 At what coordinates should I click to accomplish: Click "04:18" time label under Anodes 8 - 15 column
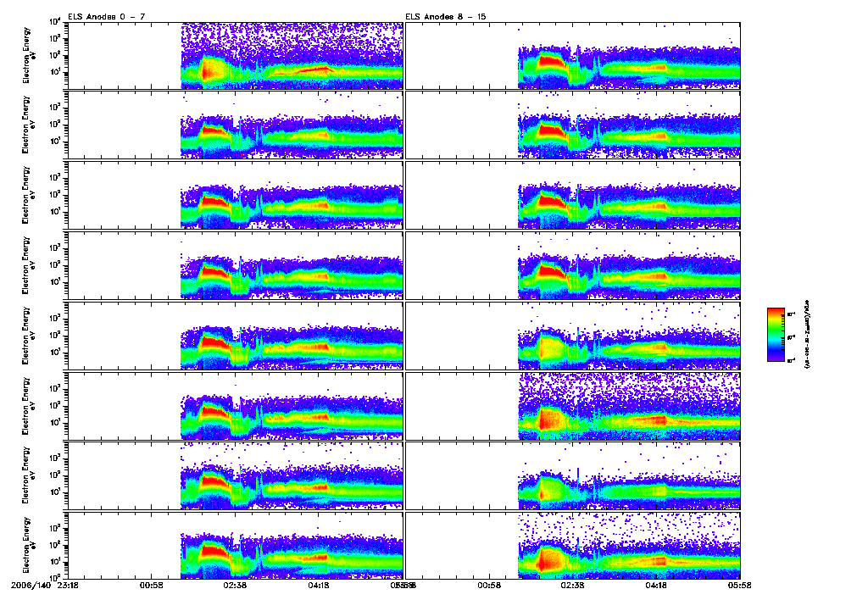pyautogui.click(x=656, y=585)
